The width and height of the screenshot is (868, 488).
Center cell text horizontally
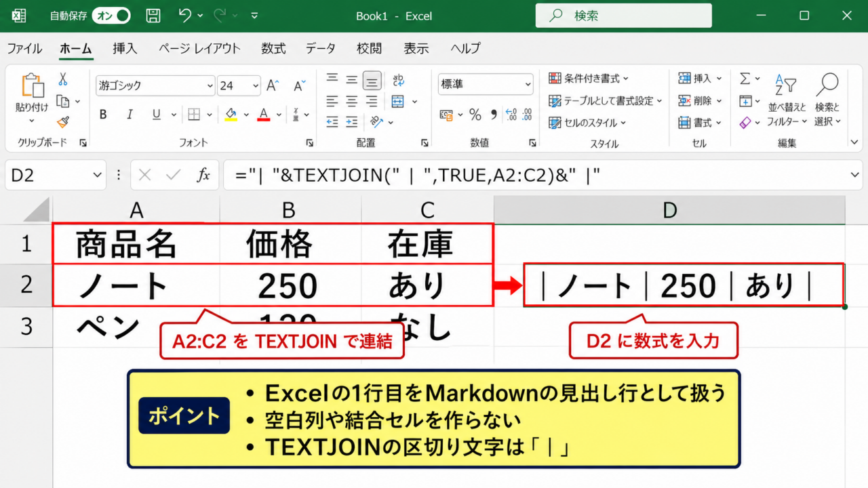click(351, 101)
